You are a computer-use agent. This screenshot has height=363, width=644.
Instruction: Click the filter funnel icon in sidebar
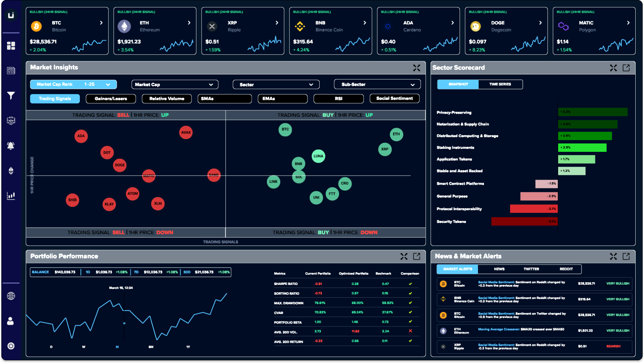pos(11,96)
